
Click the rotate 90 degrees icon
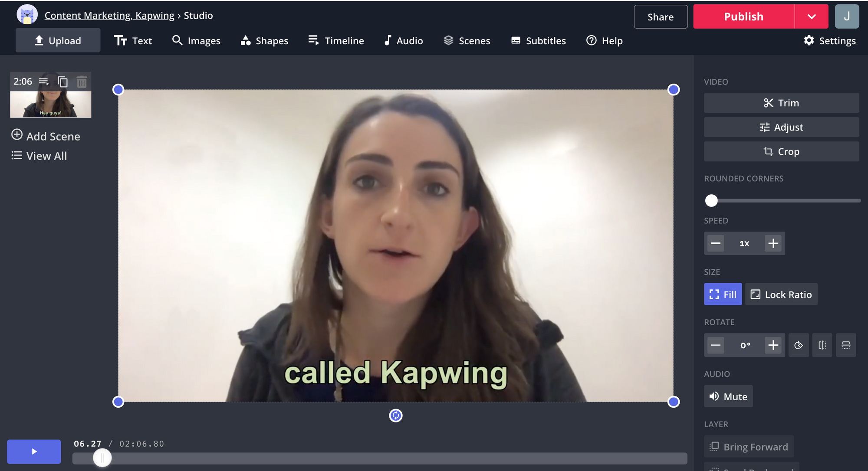[798, 345]
